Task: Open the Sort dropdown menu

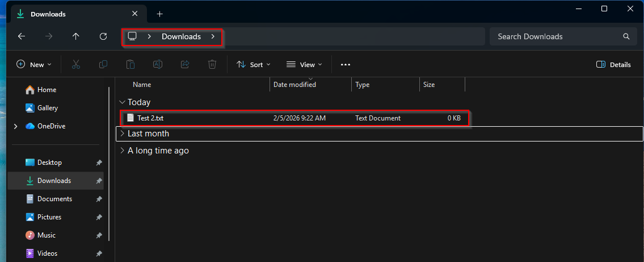Action: [x=254, y=65]
